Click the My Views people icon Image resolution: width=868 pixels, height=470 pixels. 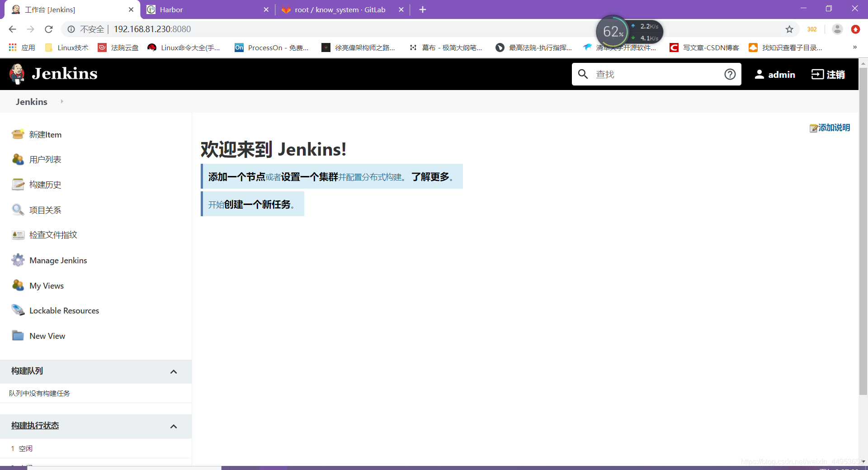(18, 285)
